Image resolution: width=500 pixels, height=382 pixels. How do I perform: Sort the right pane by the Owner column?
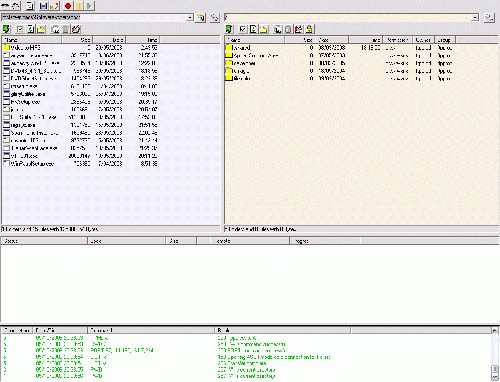[x=423, y=40]
